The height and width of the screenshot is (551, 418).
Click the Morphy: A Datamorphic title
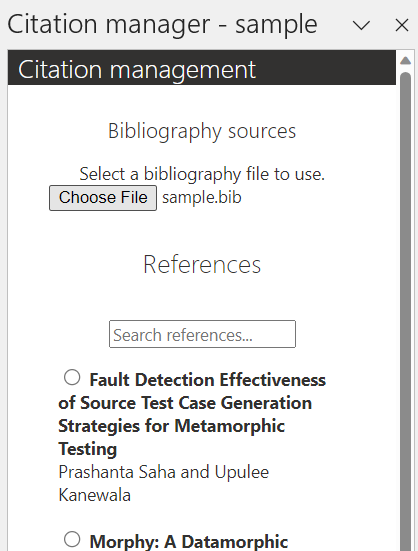pyautogui.click(x=189, y=541)
